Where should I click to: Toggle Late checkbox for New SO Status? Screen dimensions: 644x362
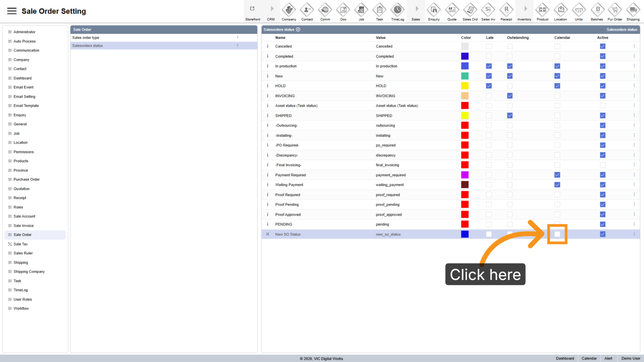pyautogui.click(x=489, y=234)
